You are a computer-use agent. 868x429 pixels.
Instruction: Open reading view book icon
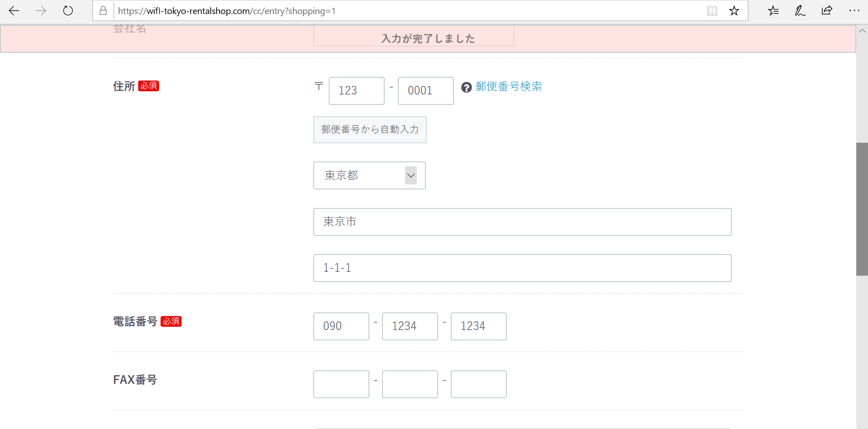(x=712, y=11)
